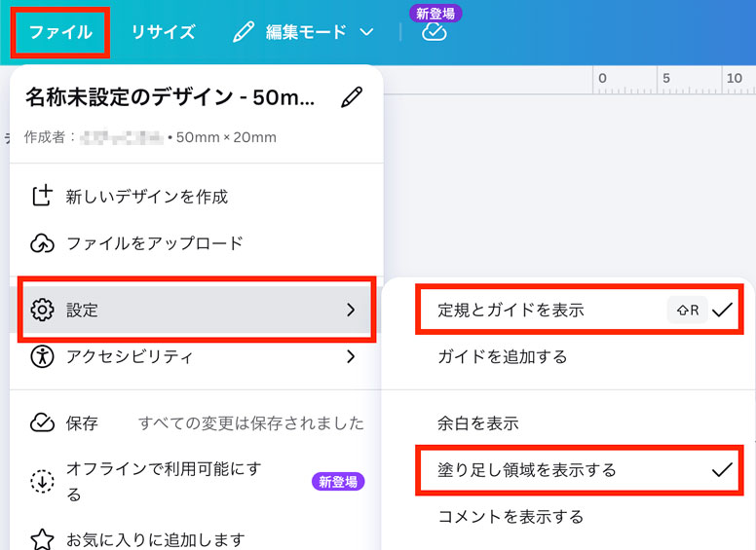Image resolution: width=756 pixels, height=550 pixels.
Task: Edit the design title with the pencil icon
Action: pyautogui.click(x=352, y=97)
